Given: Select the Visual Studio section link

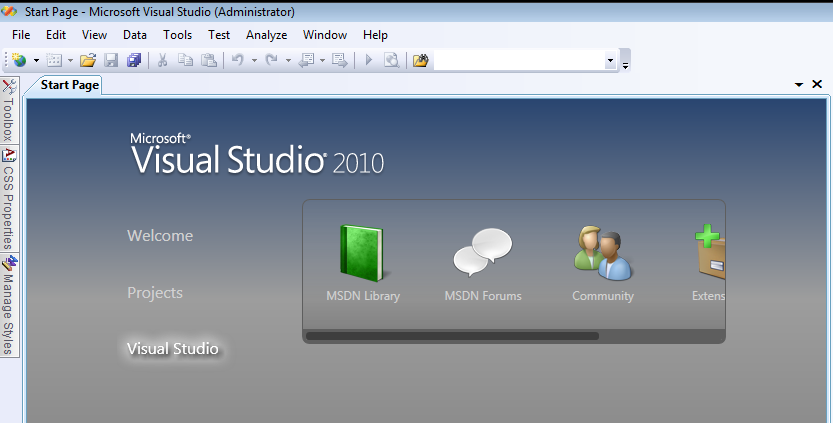Looking at the screenshot, I should (173, 349).
